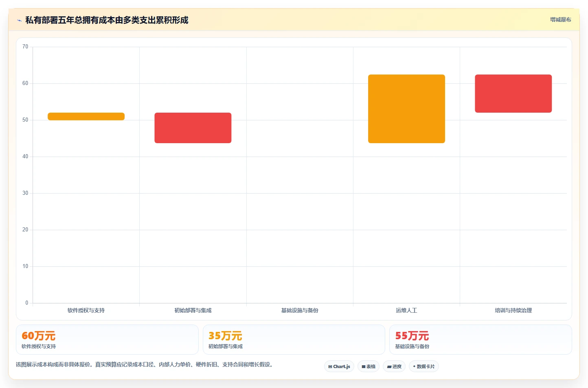Click the y-axis tick label 50
This screenshot has height=388, width=588.
click(x=25, y=120)
